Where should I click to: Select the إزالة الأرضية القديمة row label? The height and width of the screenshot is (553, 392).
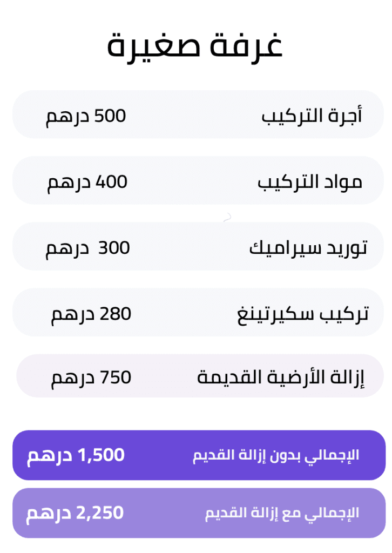point(281,377)
